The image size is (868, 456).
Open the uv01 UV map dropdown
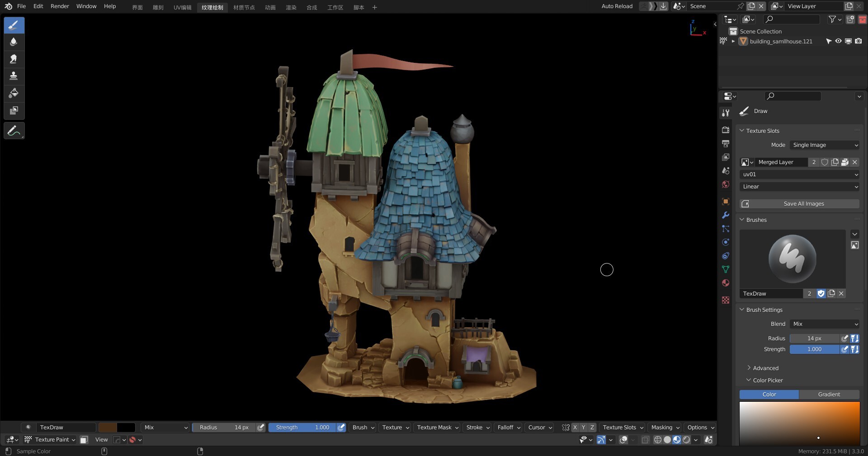tap(799, 174)
